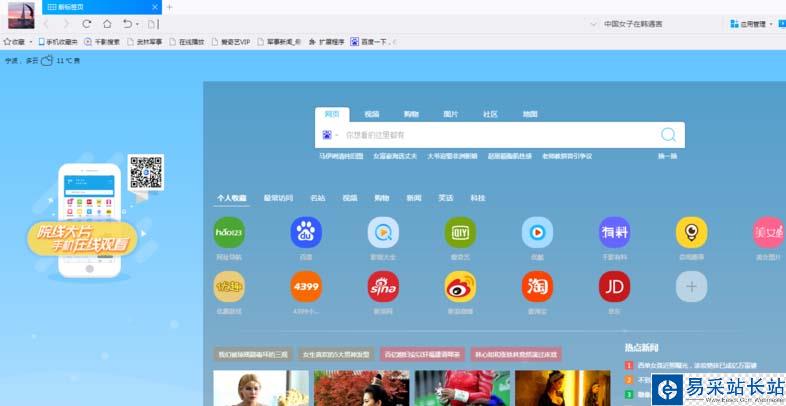Open the 爱奇艺VIP bookmark
This screenshot has height=406, width=786.
tap(231, 42)
